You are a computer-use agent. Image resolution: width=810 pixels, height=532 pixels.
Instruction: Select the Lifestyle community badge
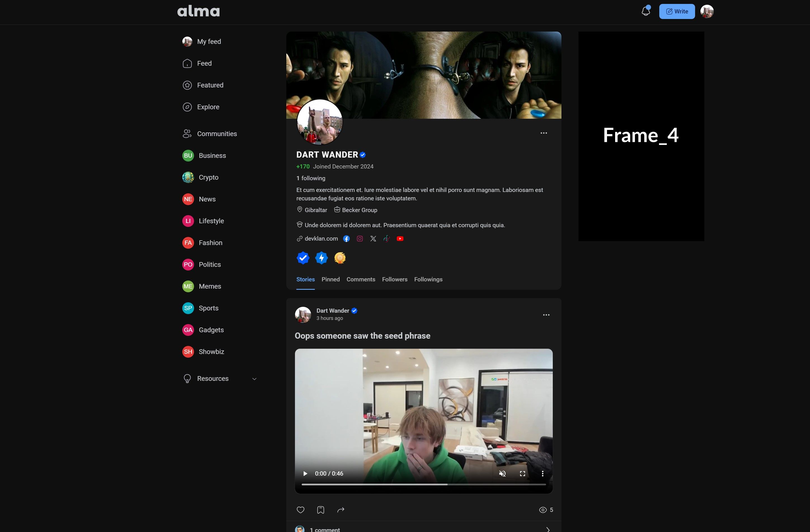188,221
